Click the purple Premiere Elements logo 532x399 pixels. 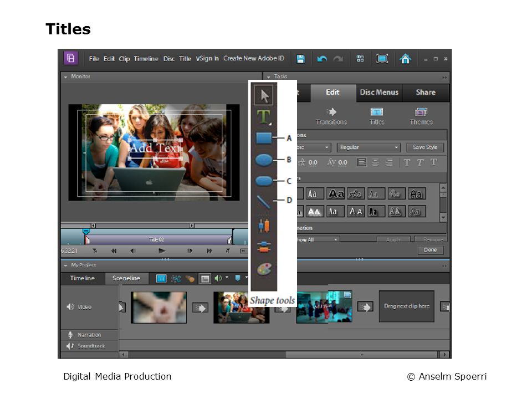(x=70, y=58)
